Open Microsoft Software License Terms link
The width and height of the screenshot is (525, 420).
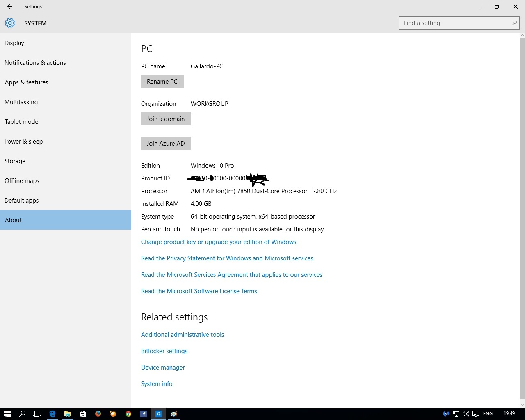199,291
